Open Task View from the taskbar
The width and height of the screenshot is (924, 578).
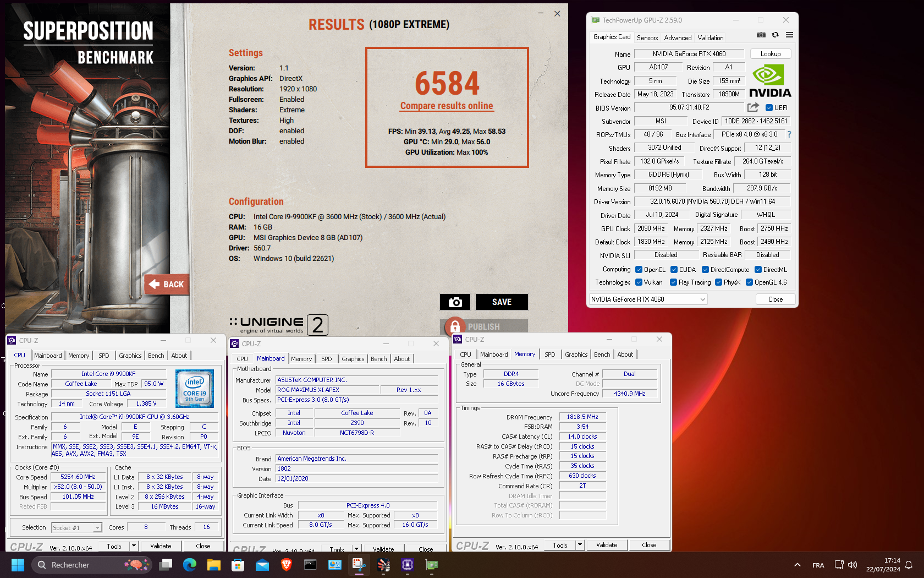[x=166, y=565]
